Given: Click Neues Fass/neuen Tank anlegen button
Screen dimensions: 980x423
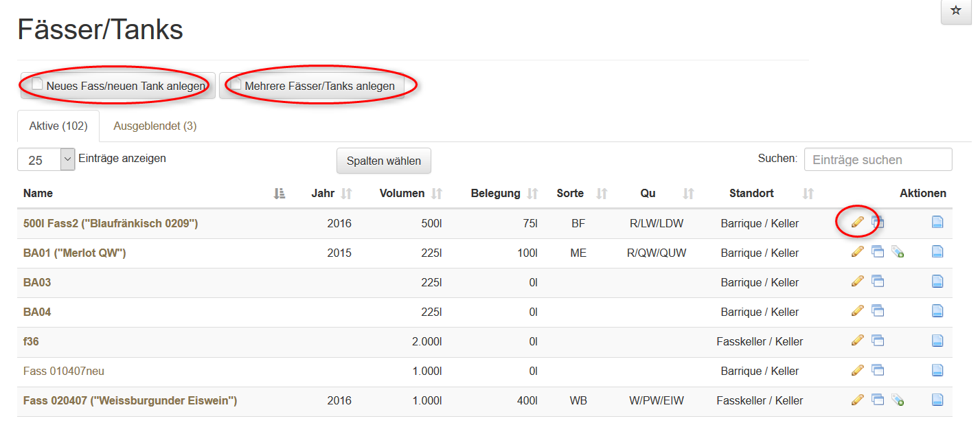Looking at the screenshot, I should pos(118,87).
